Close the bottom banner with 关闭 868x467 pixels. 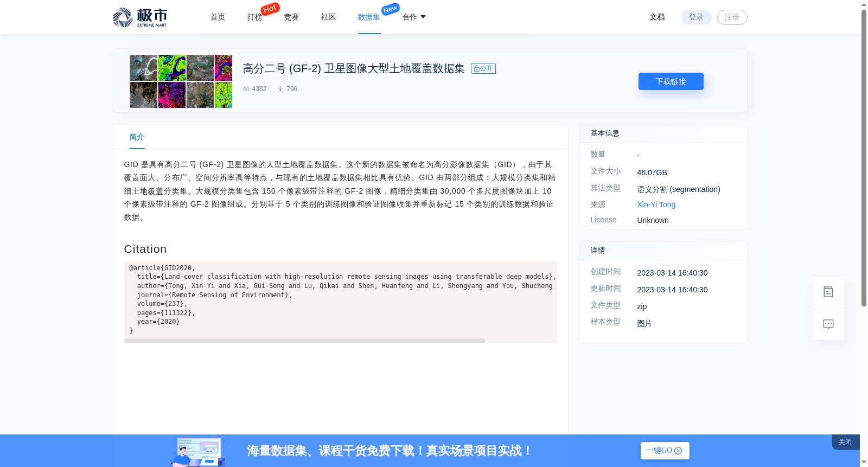pos(845,443)
